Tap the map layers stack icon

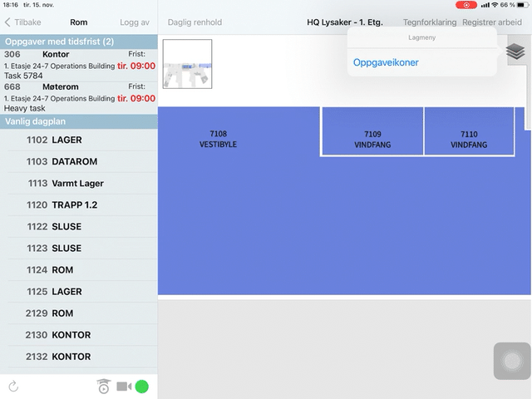point(515,52)
